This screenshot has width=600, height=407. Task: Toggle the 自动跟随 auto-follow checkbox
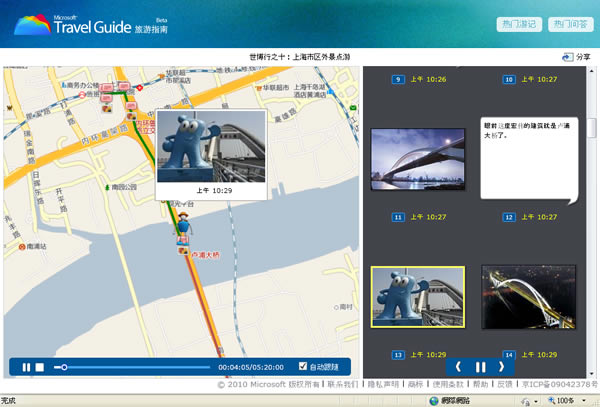pyautogui.click(x=302, y=366)
